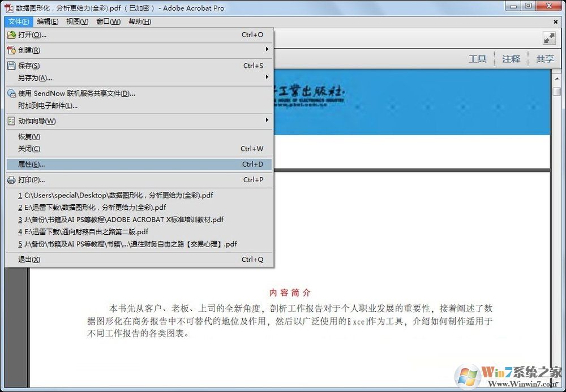Open the 窗口 menu
The image size is (566, 392).
click(107, 21)
